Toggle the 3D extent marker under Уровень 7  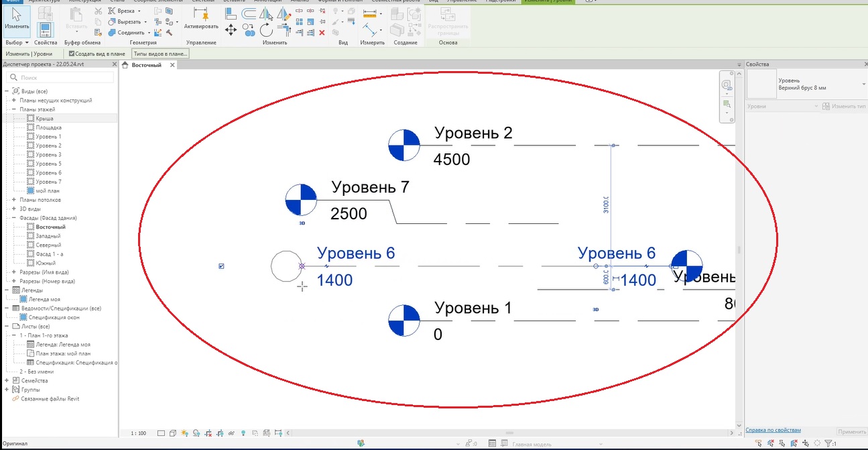[x=302, y=222]
